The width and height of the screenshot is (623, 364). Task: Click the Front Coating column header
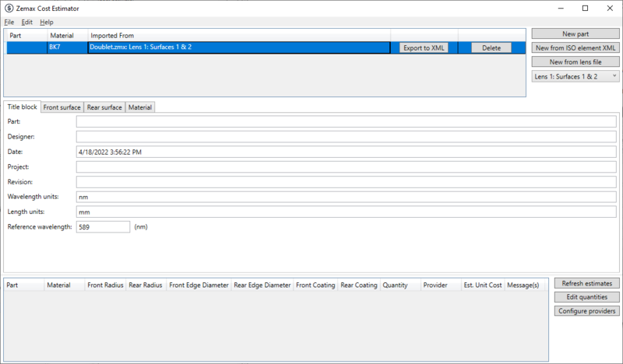coord(315,285)
